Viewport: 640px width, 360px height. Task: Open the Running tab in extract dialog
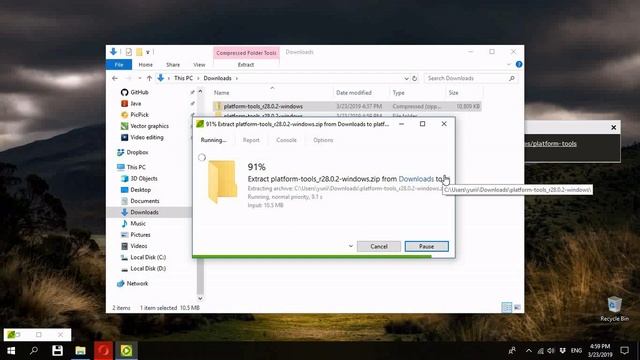click(x=213, y=140)
